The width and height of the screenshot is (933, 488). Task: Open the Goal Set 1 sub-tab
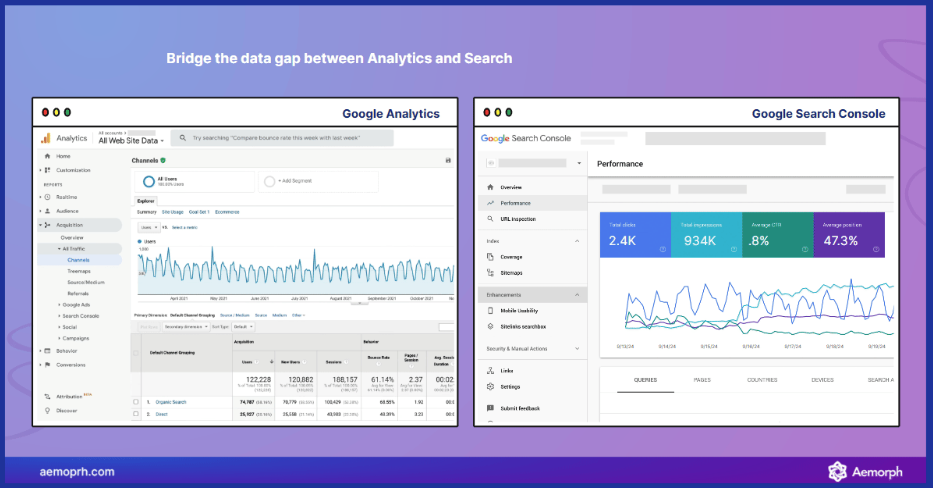coord(199,212)
